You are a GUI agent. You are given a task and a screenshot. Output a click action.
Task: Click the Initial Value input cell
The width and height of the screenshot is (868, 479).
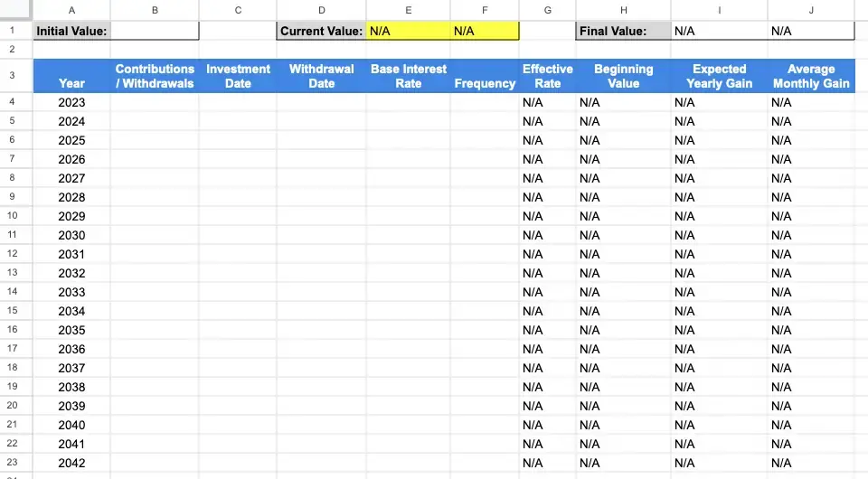(155, 31)
